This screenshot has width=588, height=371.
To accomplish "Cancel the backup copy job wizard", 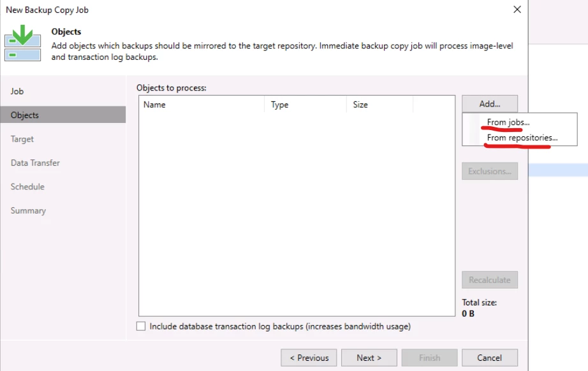I will pos(490,358).
